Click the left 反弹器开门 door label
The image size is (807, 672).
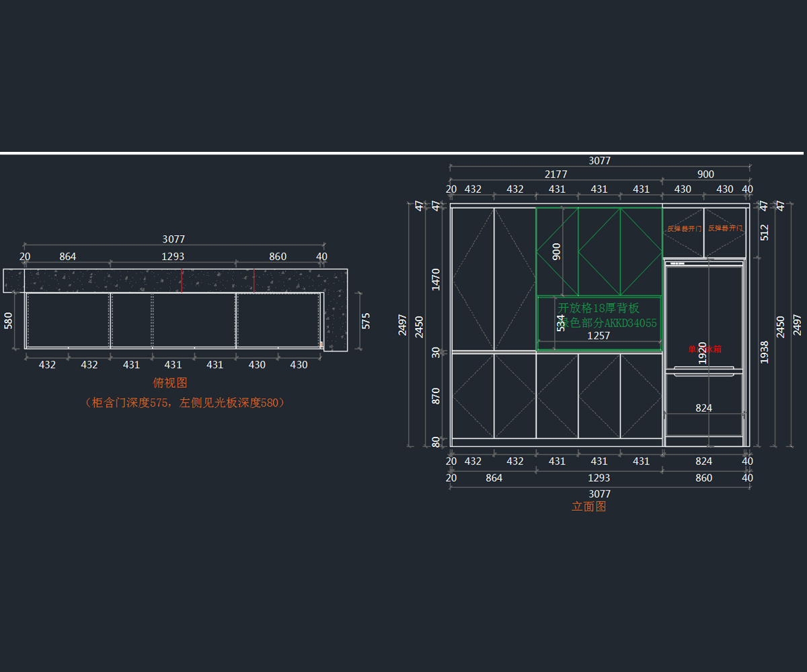point(684,228)
